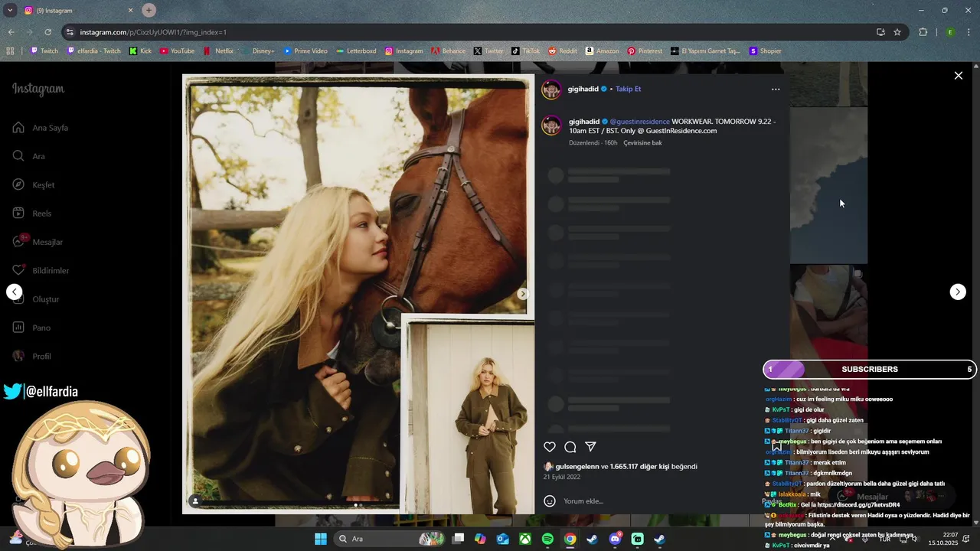Open the Xbox app from the taskbar
The image size is (980, 551).
[x=525, y=539]
